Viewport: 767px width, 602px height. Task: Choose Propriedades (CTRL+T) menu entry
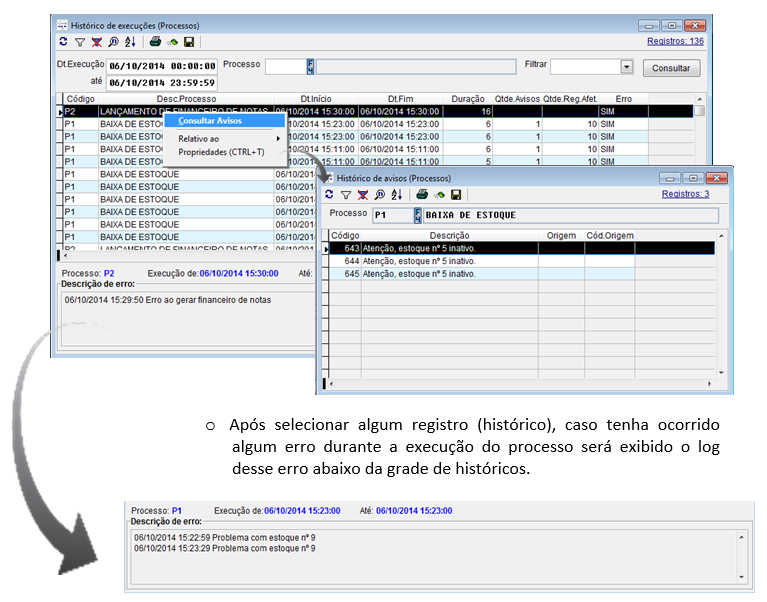tap(221, 152)
